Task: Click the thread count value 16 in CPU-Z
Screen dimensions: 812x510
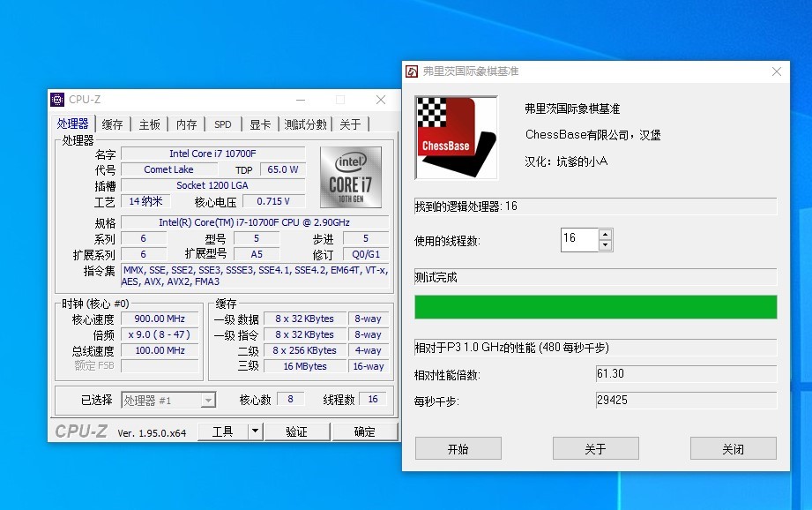Action: tap(373, 399)
